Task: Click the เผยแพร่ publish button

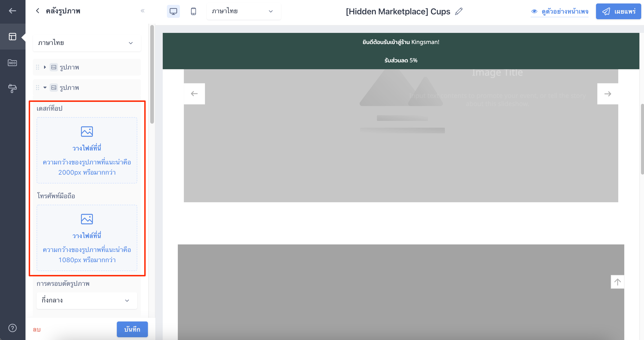Action: 618,11
